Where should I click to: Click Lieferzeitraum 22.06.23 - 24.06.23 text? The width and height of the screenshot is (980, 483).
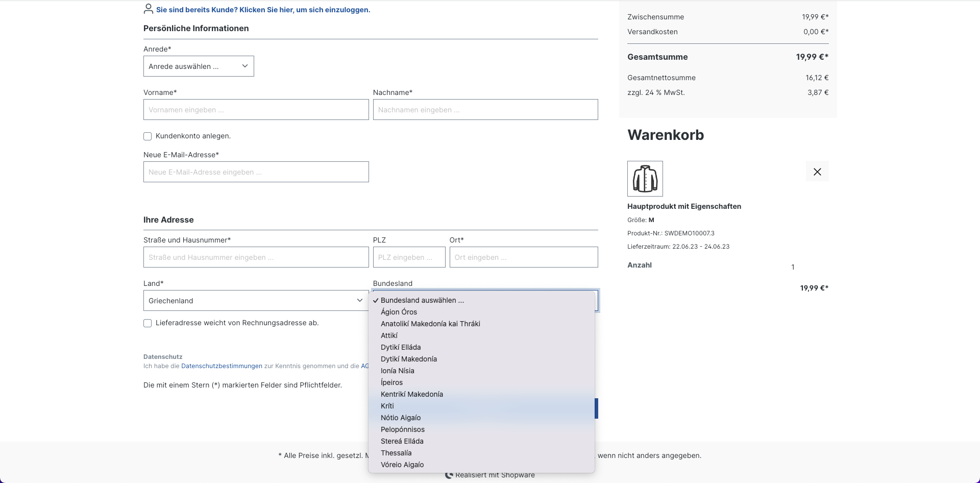point(678,247)
